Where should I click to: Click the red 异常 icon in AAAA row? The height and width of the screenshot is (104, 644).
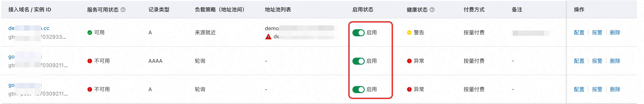(409, 61)
